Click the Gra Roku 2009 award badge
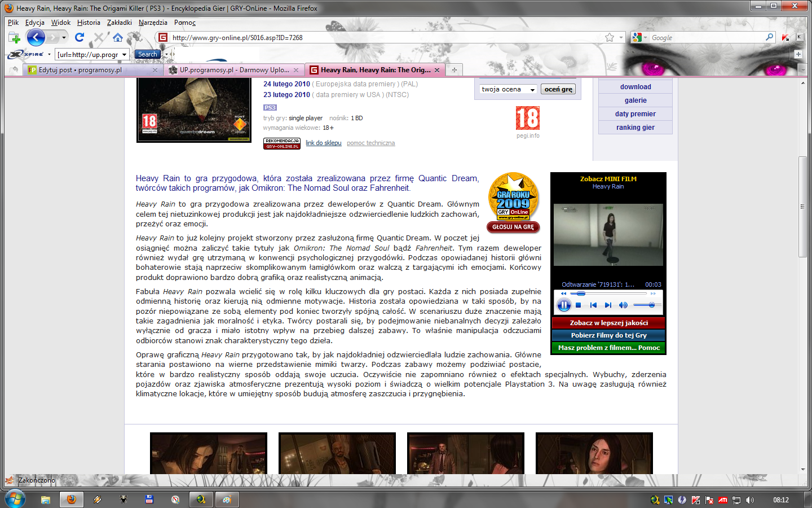 (513, 196)
